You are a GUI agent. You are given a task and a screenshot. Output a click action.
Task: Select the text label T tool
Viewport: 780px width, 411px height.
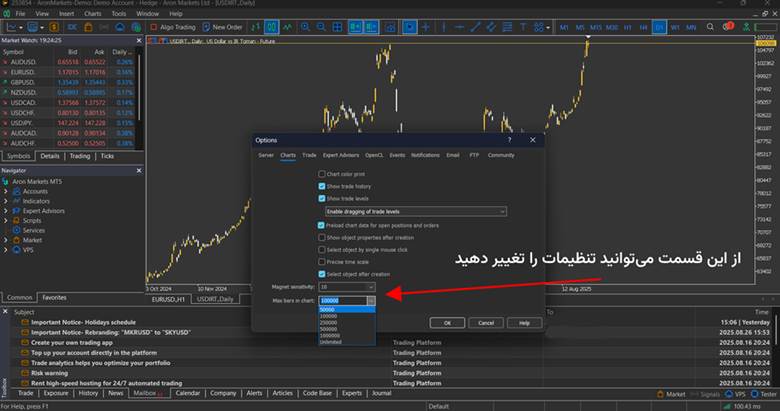pyautogui.click(x=523, y=27)
